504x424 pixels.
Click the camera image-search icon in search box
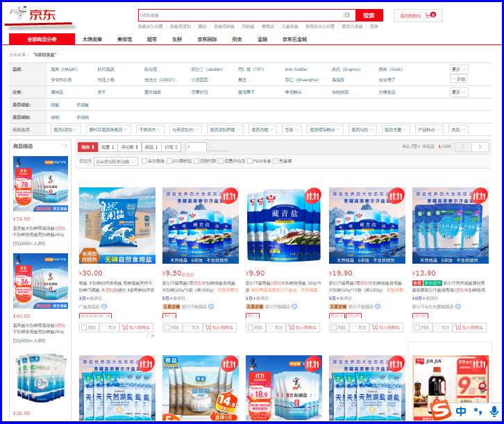(x=346, y=15)
